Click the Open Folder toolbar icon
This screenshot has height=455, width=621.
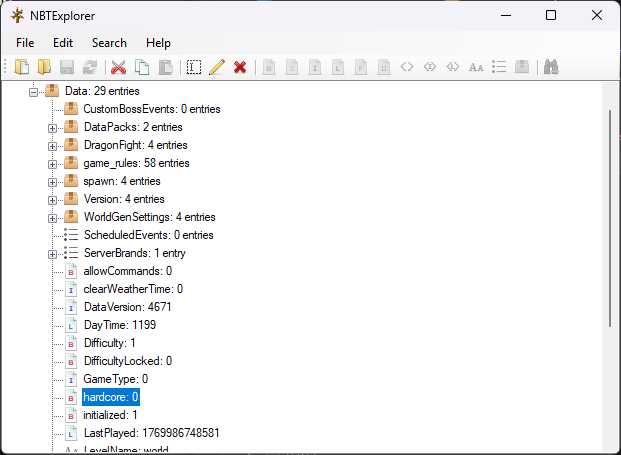pyautogui.click(x=45, y=67)
